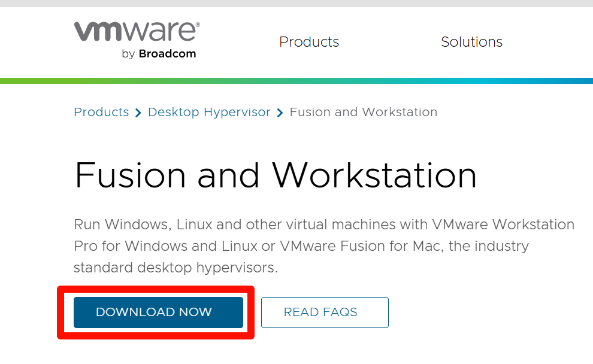Click the gray strip above the header
593x364 pixels.
[x=296, y=4]
